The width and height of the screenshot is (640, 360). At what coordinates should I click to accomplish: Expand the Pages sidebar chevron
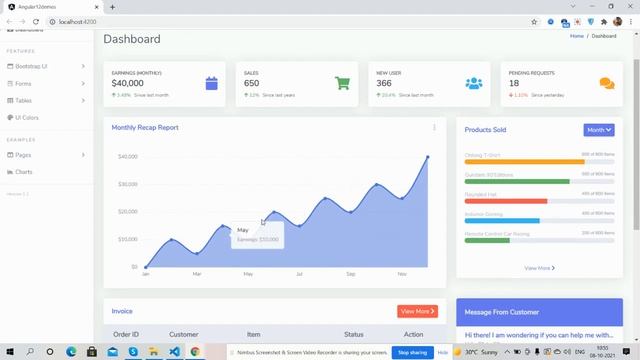coord(83,155)
